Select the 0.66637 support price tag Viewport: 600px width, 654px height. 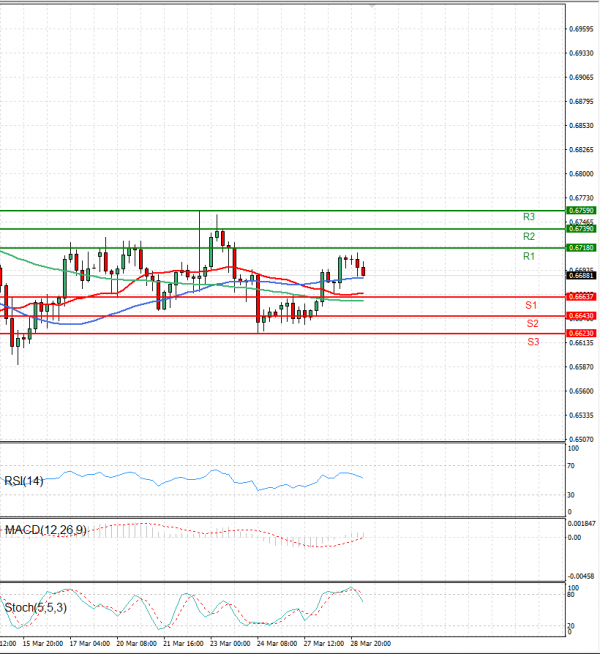(x=581, y=297)
